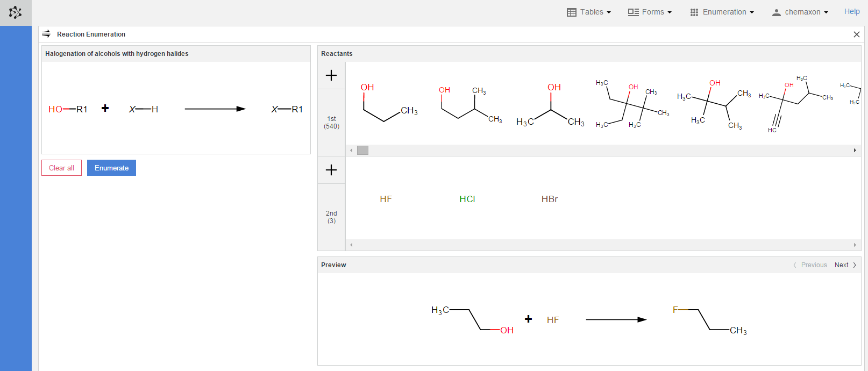
Task: Click the ChemAxon logo icon
Action: pyautogui.click(x=16, y=12)
